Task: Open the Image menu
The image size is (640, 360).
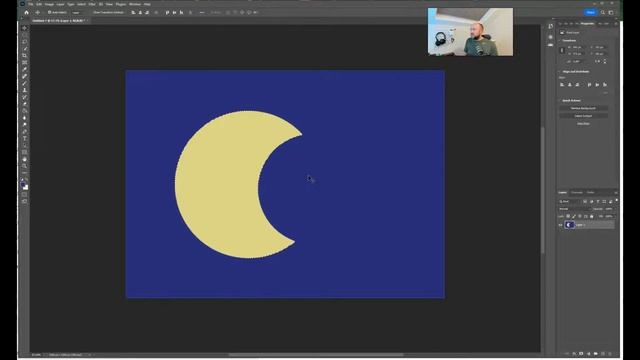Action: [49, 4]
